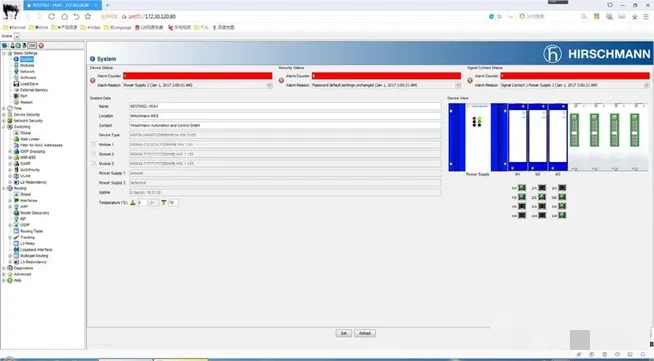Screen dimensions: 654x361
Task: Open the Routing Table icon
Action: click(16, 231)
